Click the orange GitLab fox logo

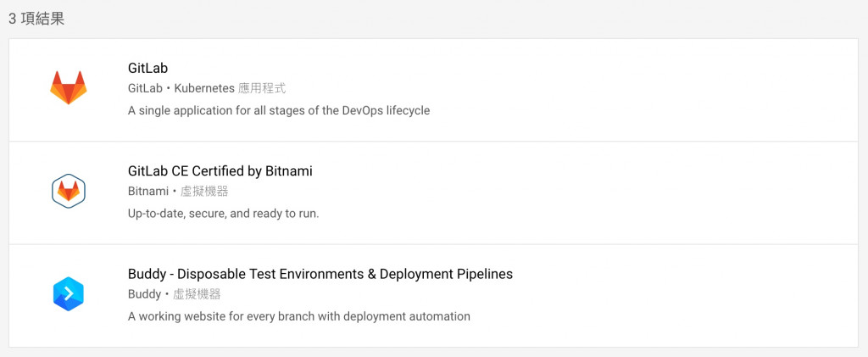click(68, 88)
